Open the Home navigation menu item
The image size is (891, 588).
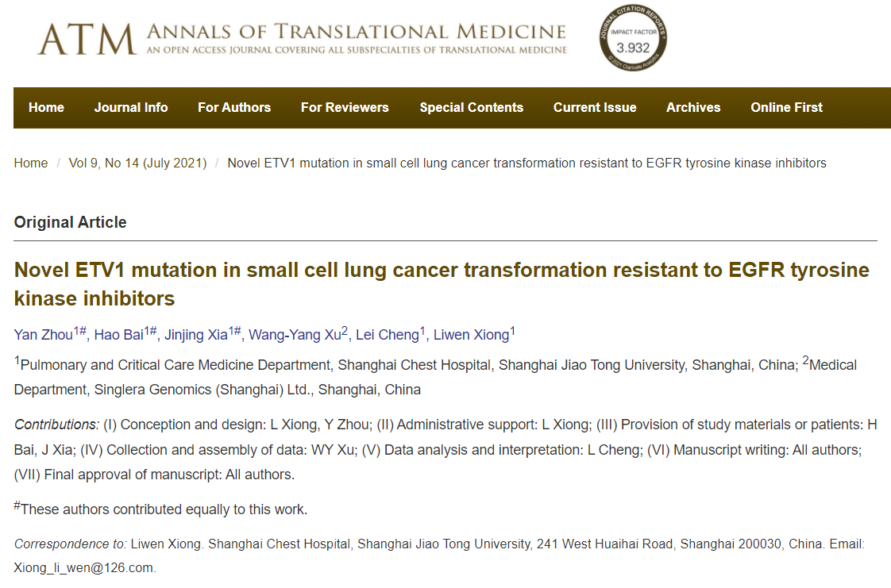(x=46, y=108)
